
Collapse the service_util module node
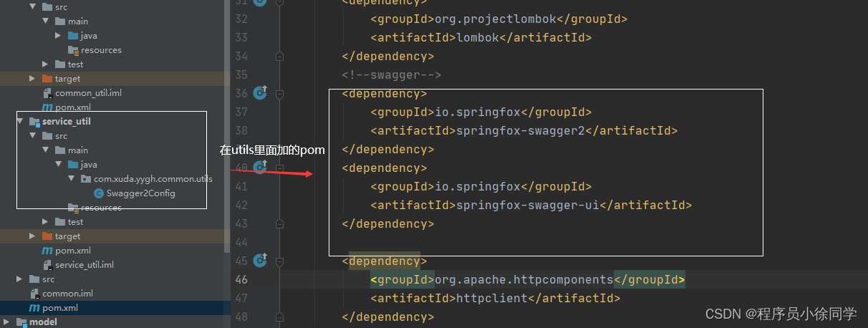click(x=20, y=122)
